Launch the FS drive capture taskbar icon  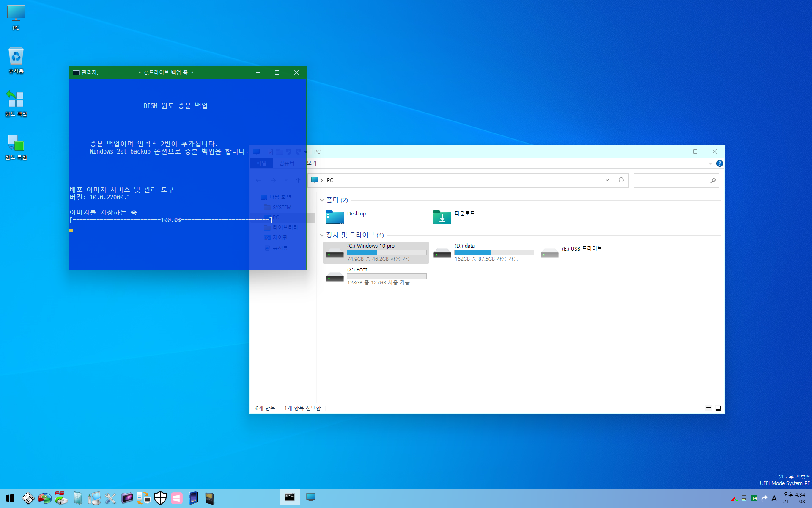coord(61,498)
